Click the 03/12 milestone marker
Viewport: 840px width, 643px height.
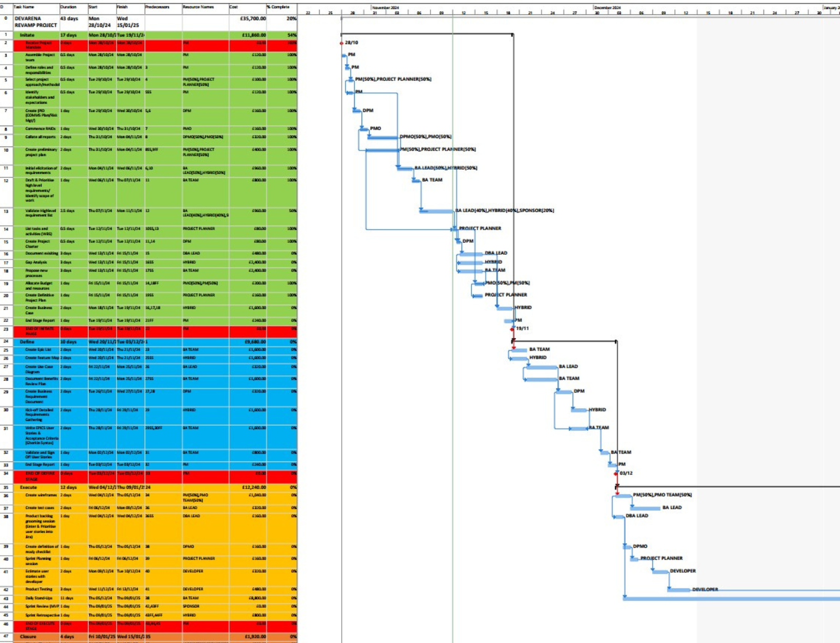[x=616, y=473]
